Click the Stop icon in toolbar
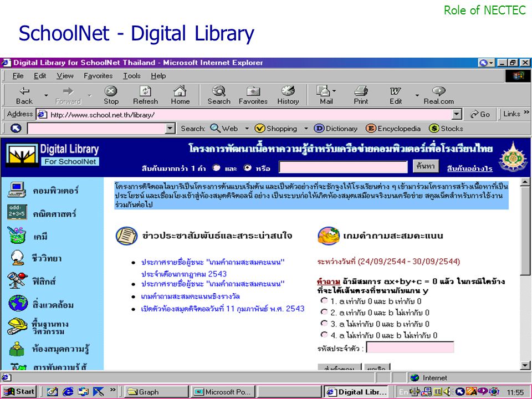This screenshot has width=532, height=399. [x=111, y=91]
